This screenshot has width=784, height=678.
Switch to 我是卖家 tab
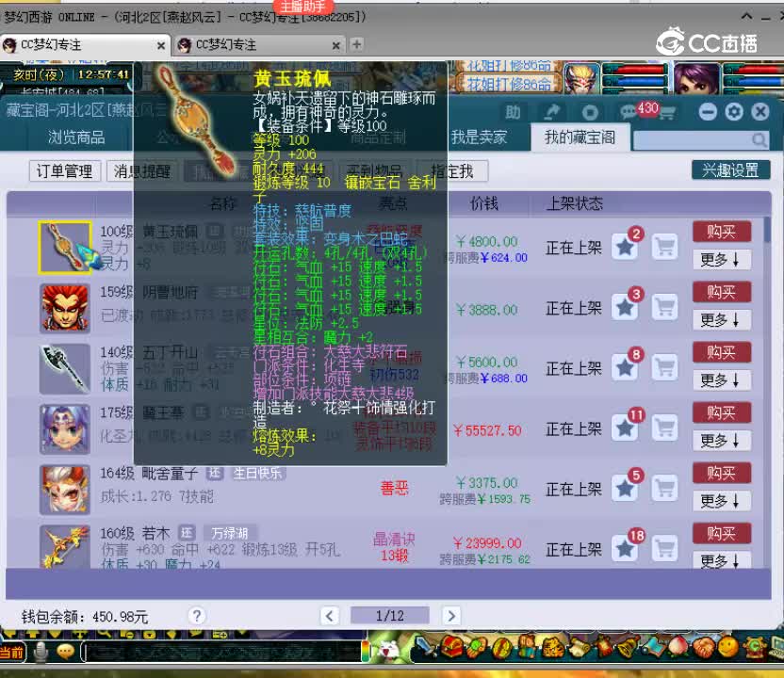coord(479,137)
